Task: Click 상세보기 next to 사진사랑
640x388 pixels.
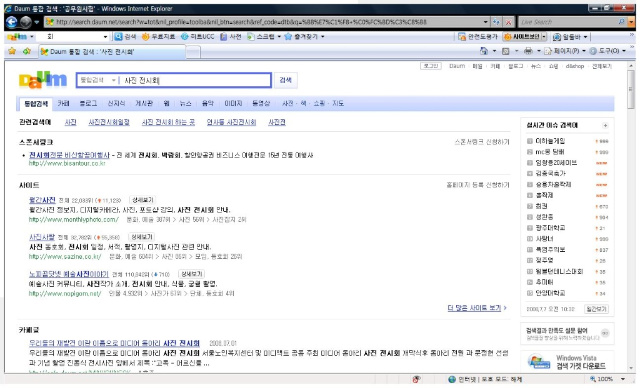Action: [142, 237]
